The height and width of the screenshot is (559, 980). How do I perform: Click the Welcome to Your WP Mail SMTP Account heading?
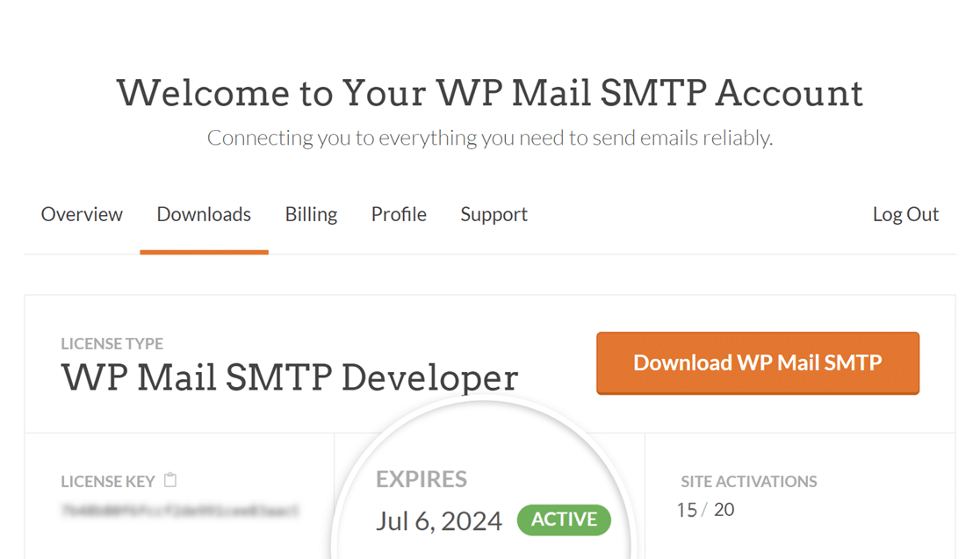[490, 92]
